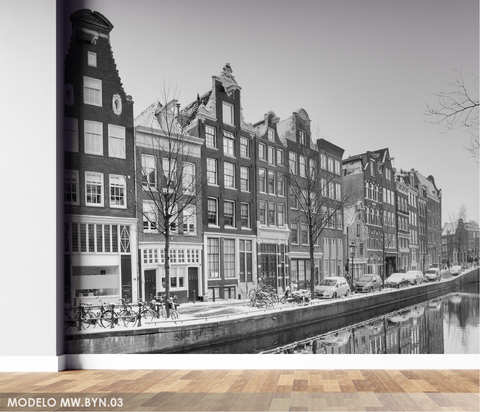This screenshot has height=412, width=480.
Task: Click the blank white wall on the left
Action: point(28,180)
